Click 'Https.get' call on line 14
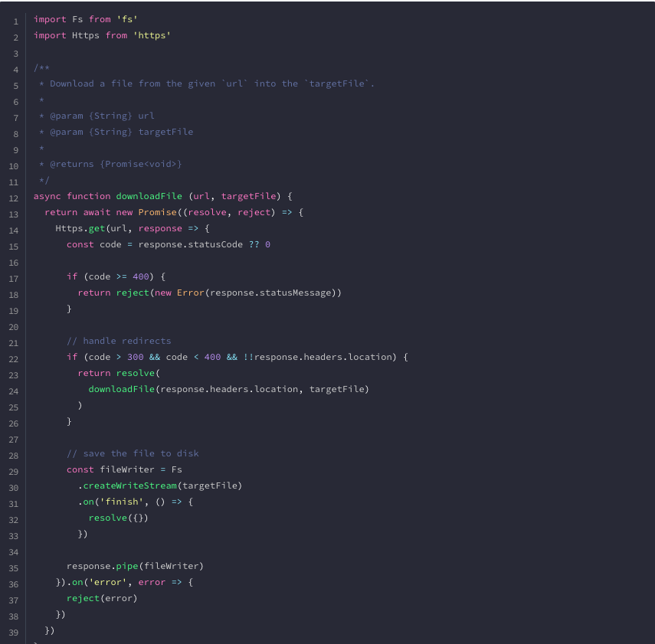The image size is (655, 644). point(80,228)
